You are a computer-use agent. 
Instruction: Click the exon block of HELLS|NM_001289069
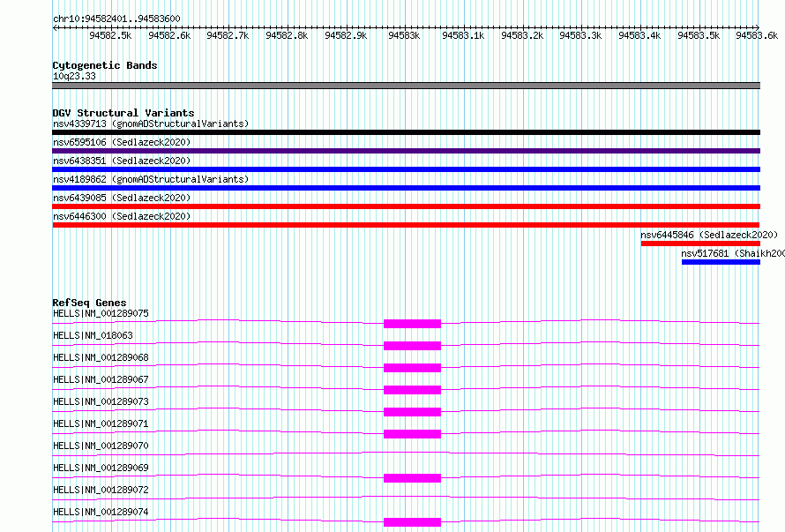412,478
